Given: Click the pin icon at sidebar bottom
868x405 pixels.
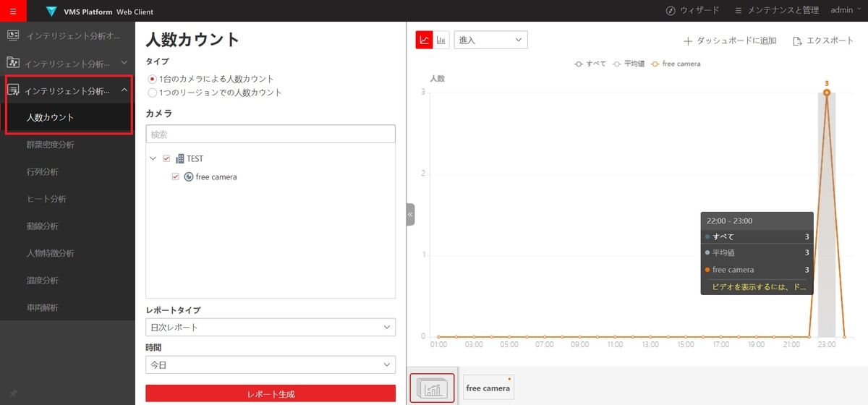Looking at the screenshot, I should coord(13,393).
